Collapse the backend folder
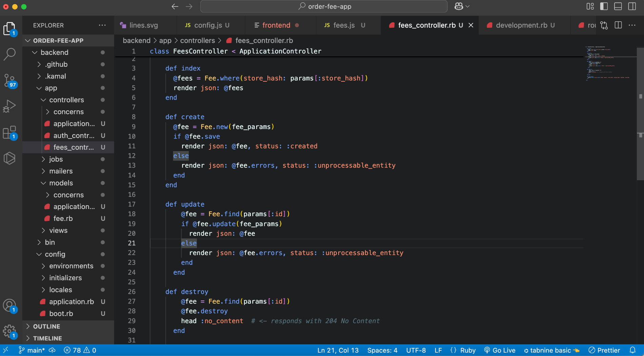 pos(68,53)
